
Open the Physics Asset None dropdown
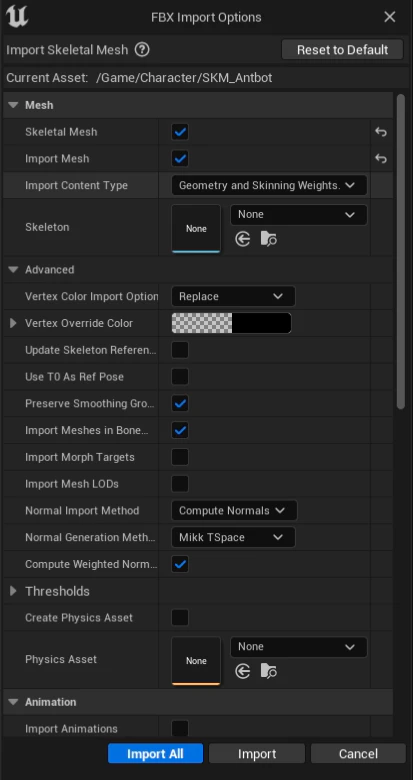tap(299, 647)
